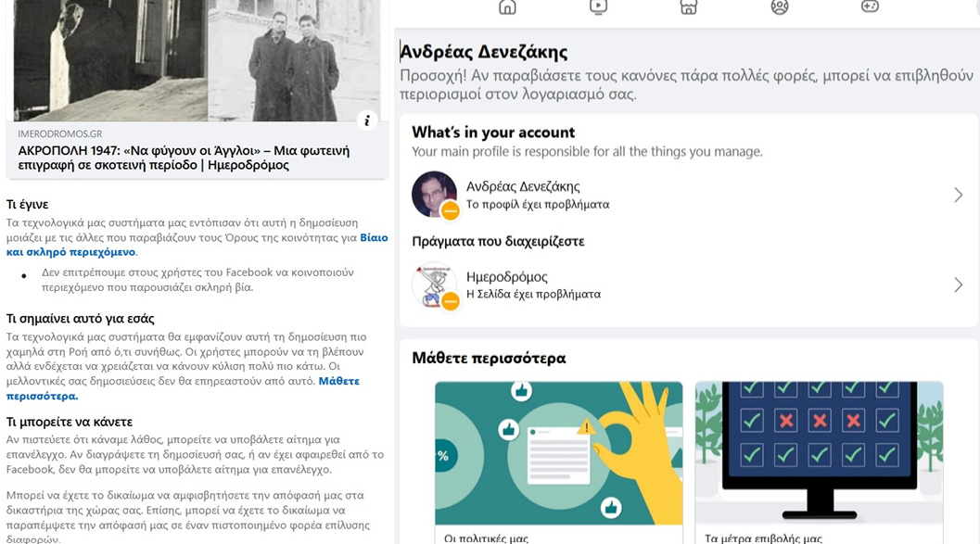Open the Marketplace icon in top navigation
This screenshot has width=980, height=544.
[689, 6]
